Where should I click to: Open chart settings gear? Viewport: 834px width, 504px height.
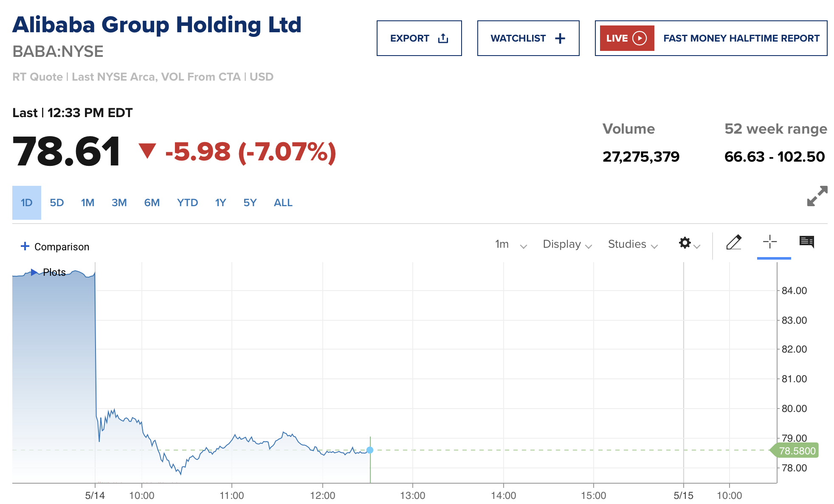tap(685, 243)
